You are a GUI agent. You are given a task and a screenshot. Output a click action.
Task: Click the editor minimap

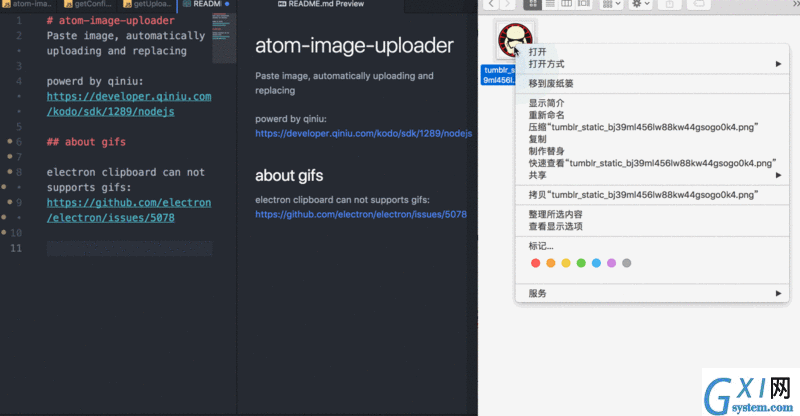point(224,38)
